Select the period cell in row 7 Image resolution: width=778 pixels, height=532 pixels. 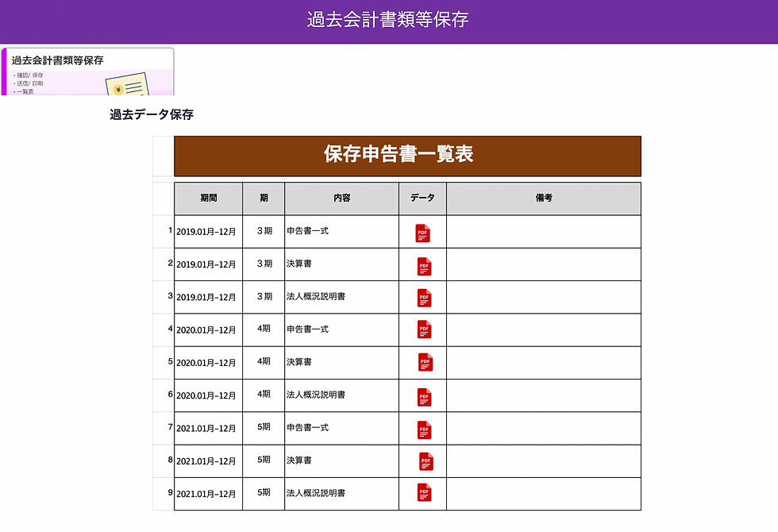(x=208, y=428)
